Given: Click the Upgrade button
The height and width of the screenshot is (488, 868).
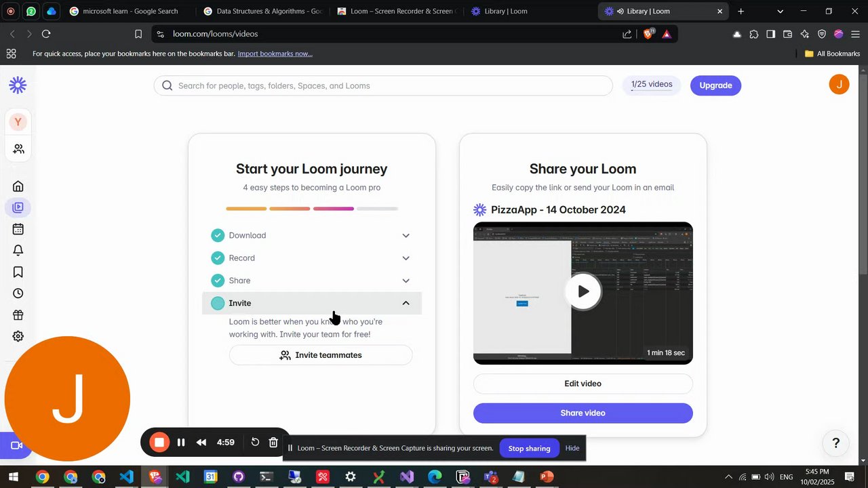Looking at the screenshot, I should [715, 85].
